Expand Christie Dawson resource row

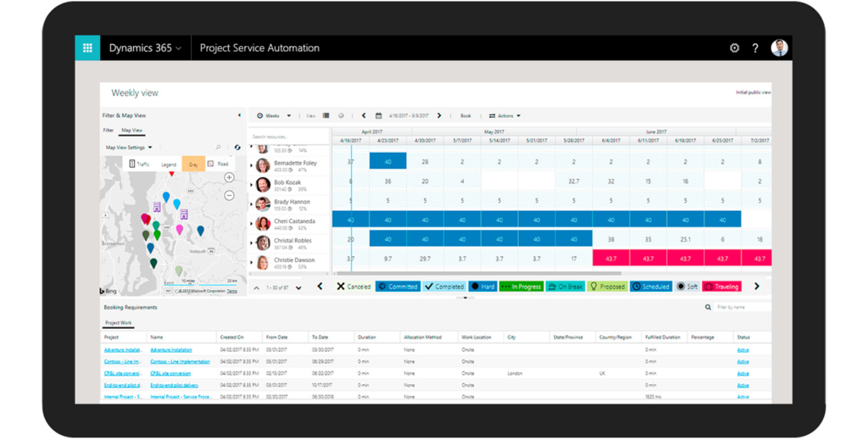pyautogui.click(x=252, y=262)
